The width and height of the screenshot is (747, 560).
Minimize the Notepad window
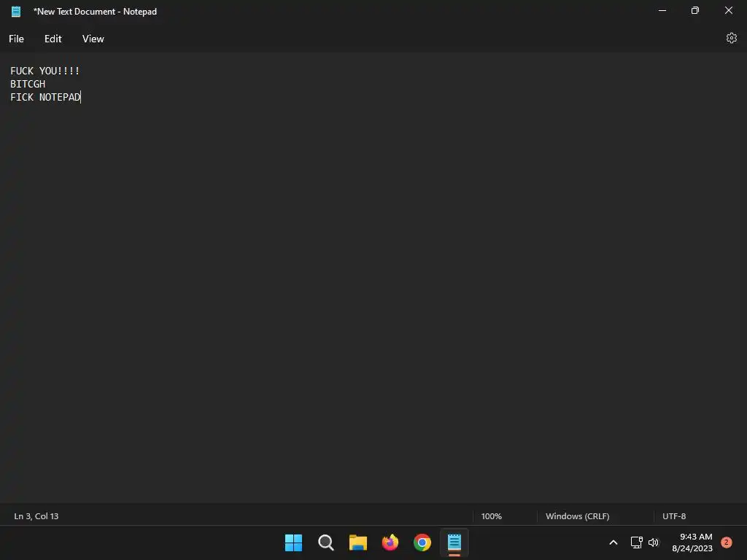coord(662,10)
